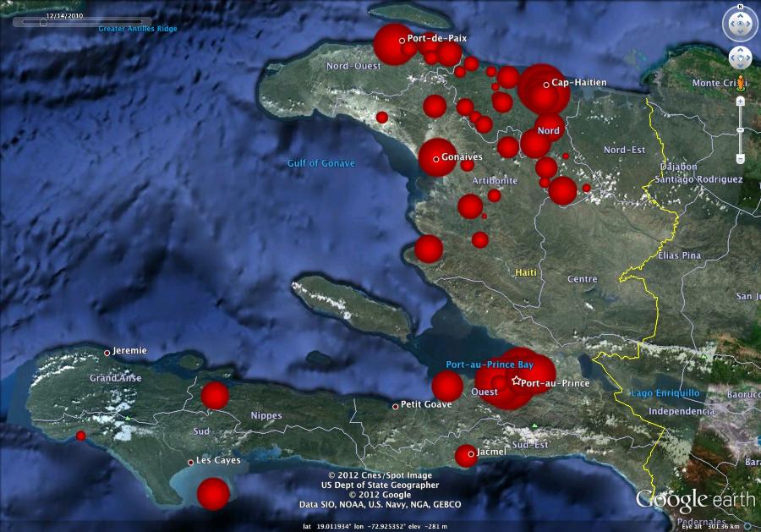The height and width of the screenshot is (532, 761).
Task: Click the lat 19.011934° readout
Action: click(327, 526)
